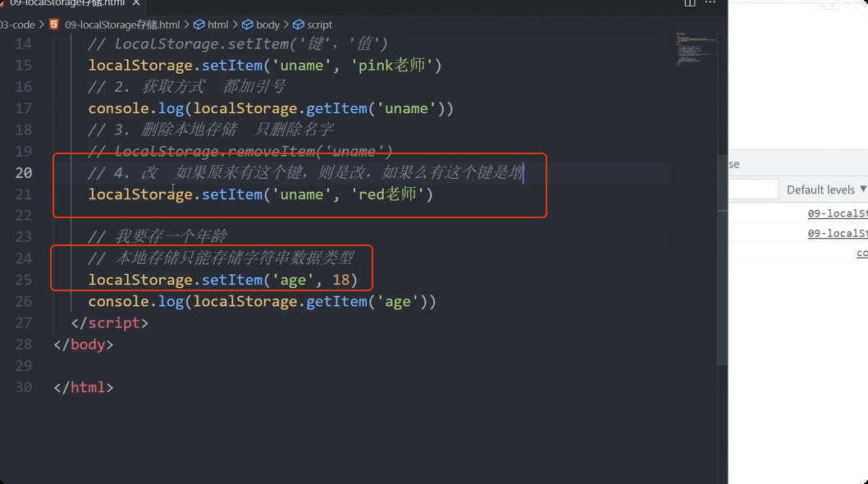Expand breadcrumb chevron before body segment
The height and width of the screenshot is (484, 868).
tap(235, 25)
